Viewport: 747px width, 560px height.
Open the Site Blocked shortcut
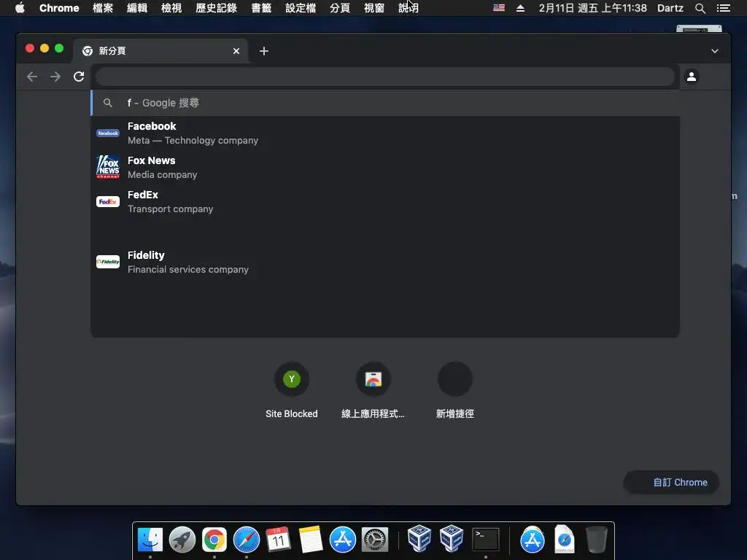coord(292,390)
